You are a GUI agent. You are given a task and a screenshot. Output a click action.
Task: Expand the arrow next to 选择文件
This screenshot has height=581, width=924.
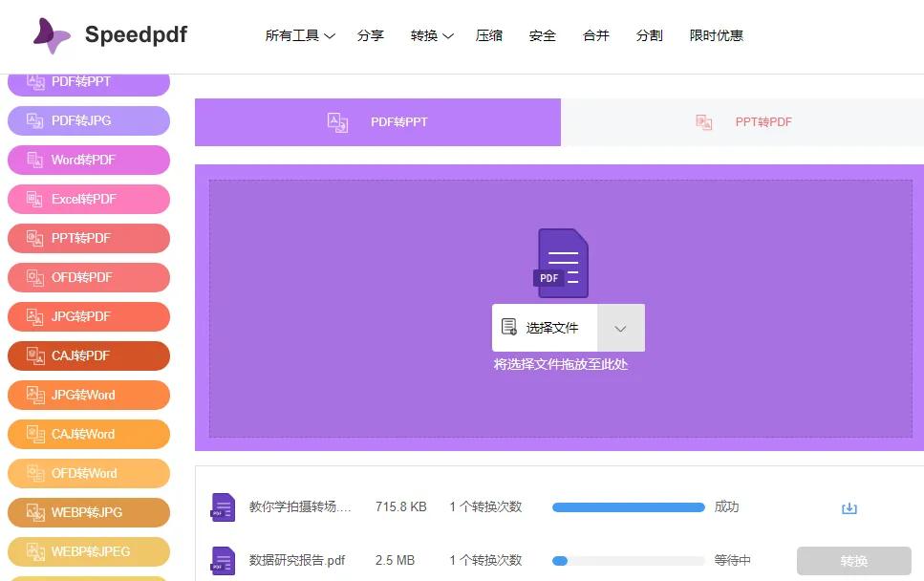620,327
